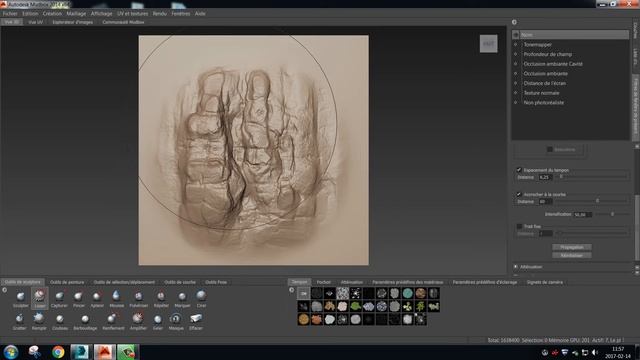
Task: Open the Explorateur d'images tab
Action: coord(73,22)
